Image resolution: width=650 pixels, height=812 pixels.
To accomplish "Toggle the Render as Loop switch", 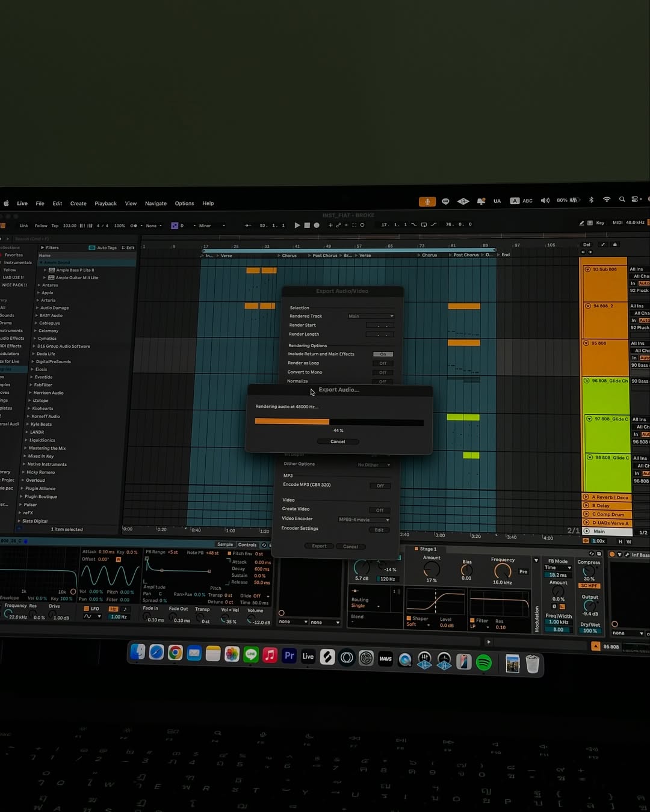I will (383, 363).
